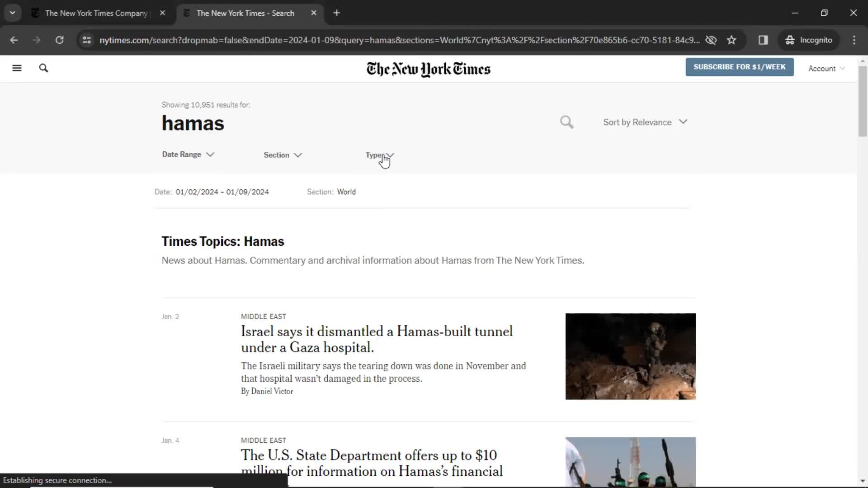This screenshot has width=868, height=488.
Task: Open site information icon in address bar
Action: click(87, 40)
